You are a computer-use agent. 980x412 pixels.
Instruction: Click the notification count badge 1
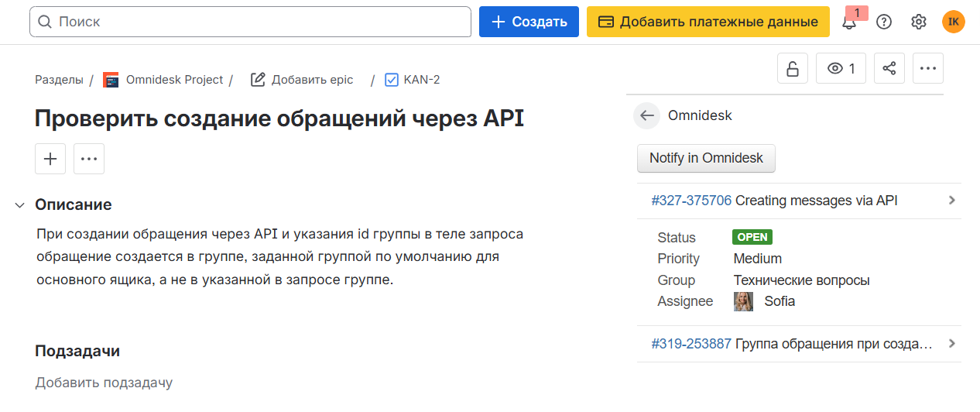pyautogui.click(x=856, y=13)
